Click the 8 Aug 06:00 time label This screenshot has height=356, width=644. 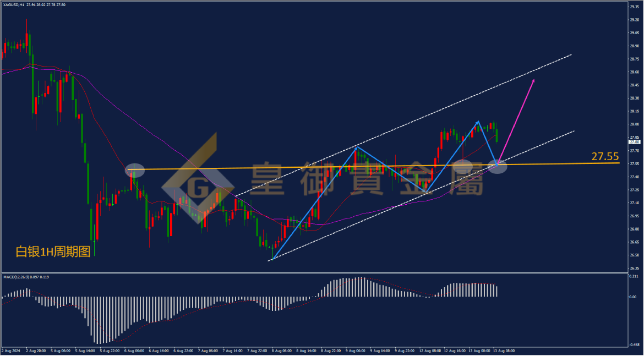[x=282, y=351]
